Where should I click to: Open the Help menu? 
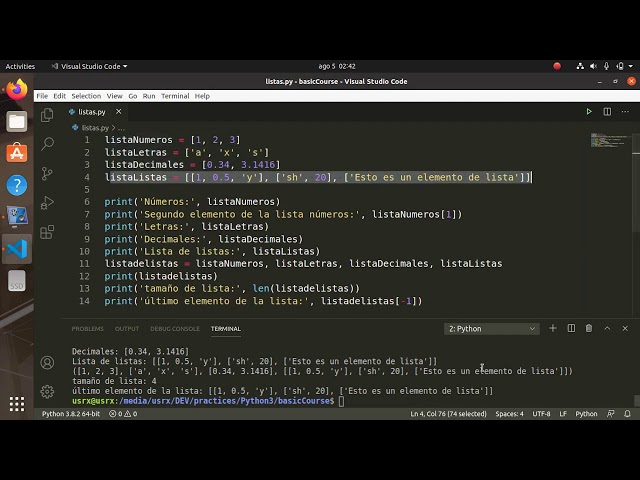202,96
